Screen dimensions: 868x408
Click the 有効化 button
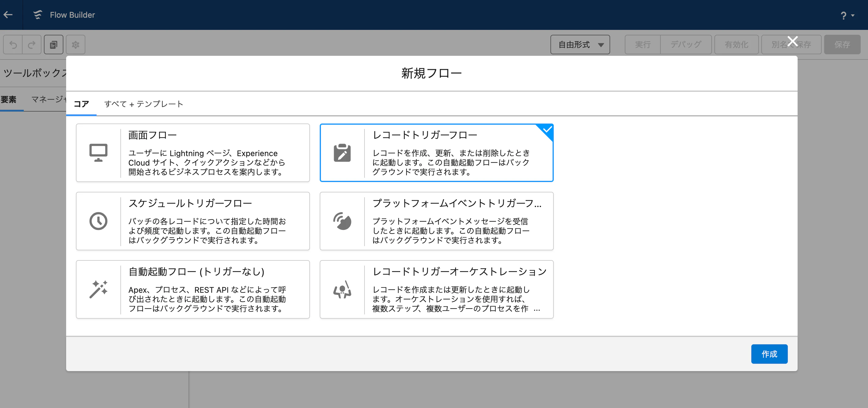(737, 45)
